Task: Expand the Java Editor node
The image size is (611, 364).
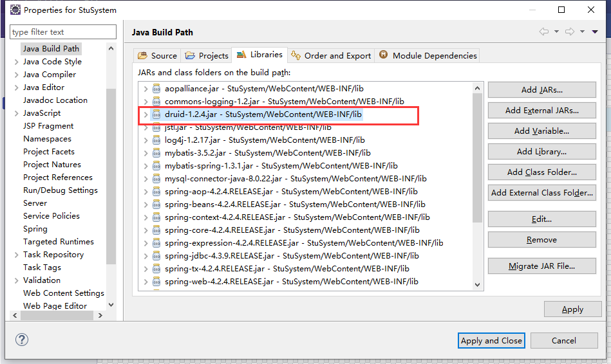Action: coord(16,87)
